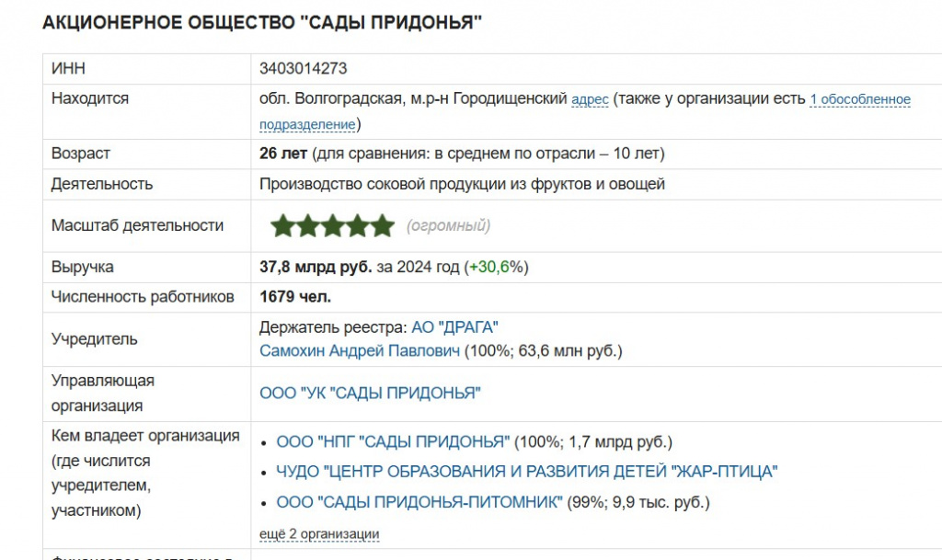
Task: Open the "1 обособленное подразделение" link
Action: pos(859,99)
